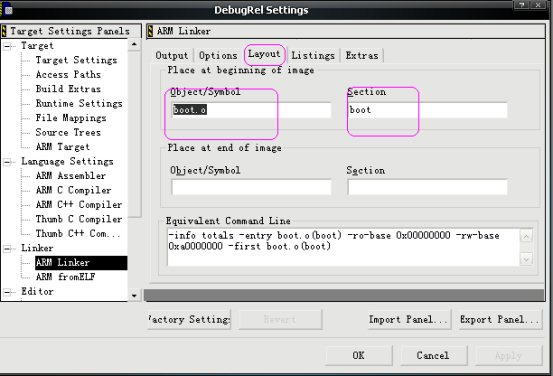This screenshot has height=376, width=553.
Task: Select the Layout tab
Action: pos(264,54)
